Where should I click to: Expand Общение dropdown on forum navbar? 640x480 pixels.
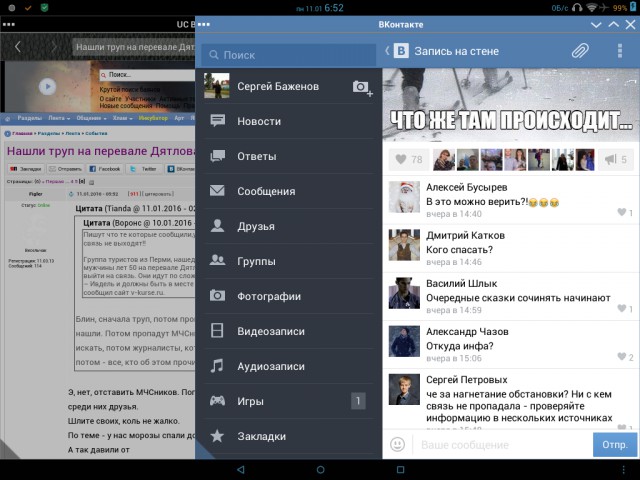tap(91, 118)
